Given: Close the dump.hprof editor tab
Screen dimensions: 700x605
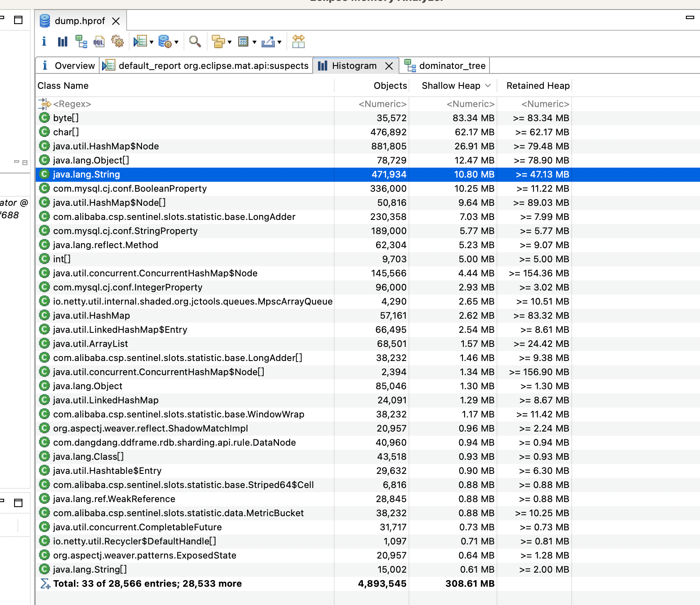Looking at the screenshot, I should point(116,21).
